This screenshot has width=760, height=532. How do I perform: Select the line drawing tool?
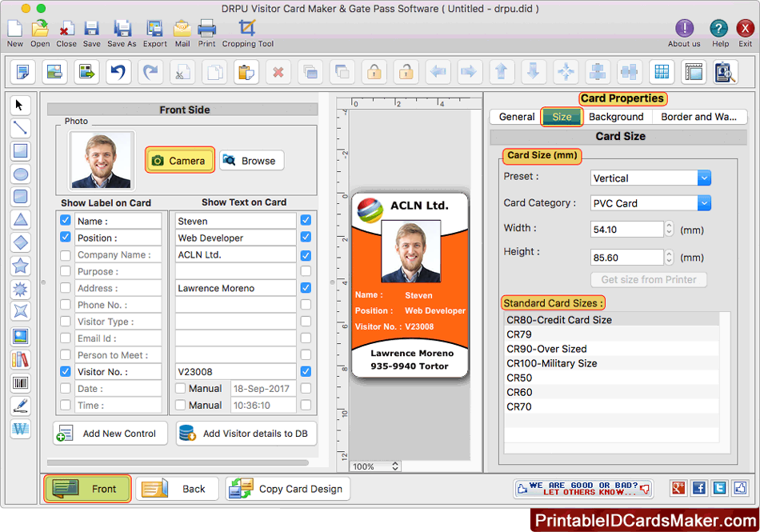coord(20,128)
